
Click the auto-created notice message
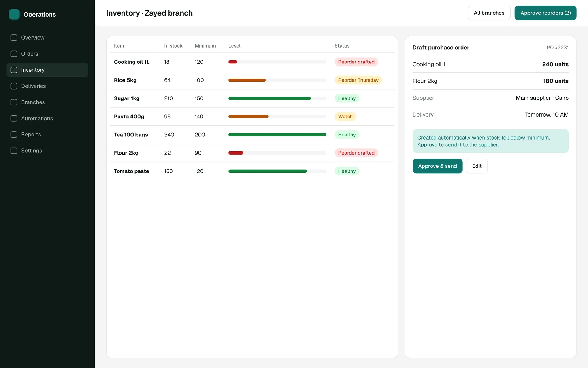pos(491,141)
